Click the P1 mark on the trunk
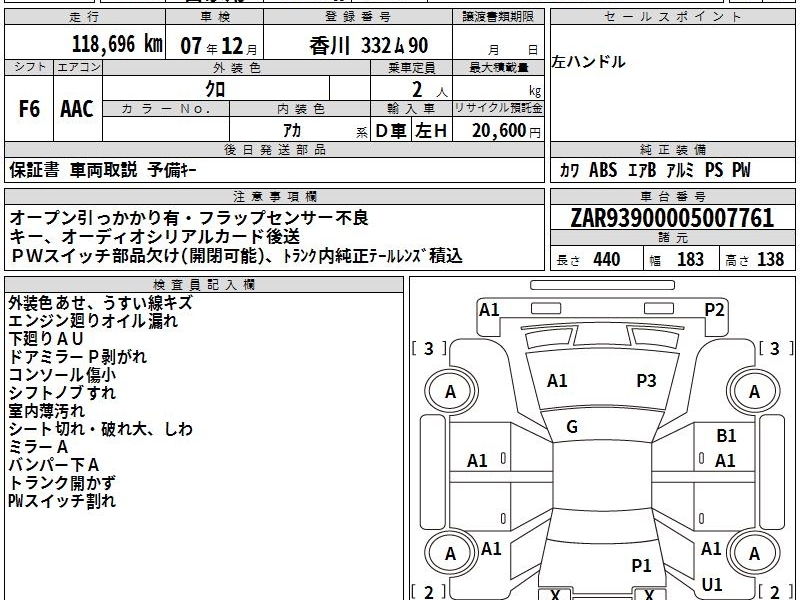Viewport: 800px width, 600px height. (641, 565)
